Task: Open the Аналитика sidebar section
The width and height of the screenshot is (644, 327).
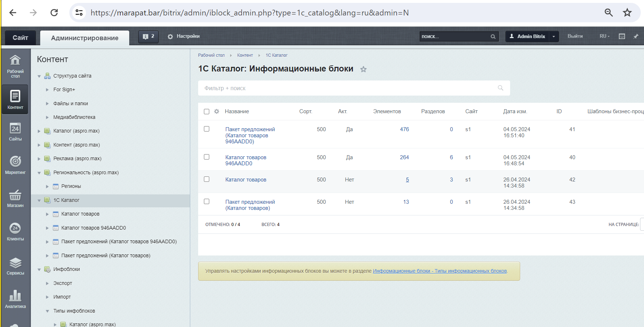Action: tap(15, 299)
